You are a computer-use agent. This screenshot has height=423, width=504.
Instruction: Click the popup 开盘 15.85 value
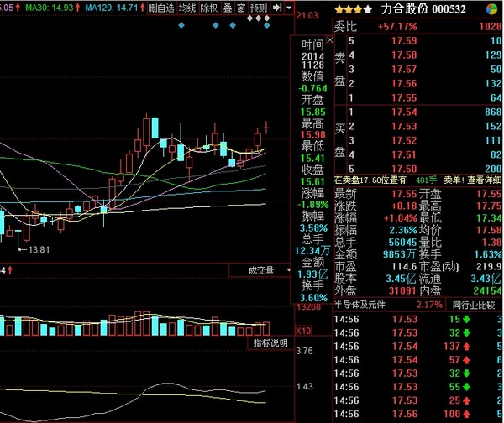click(313, 112)
